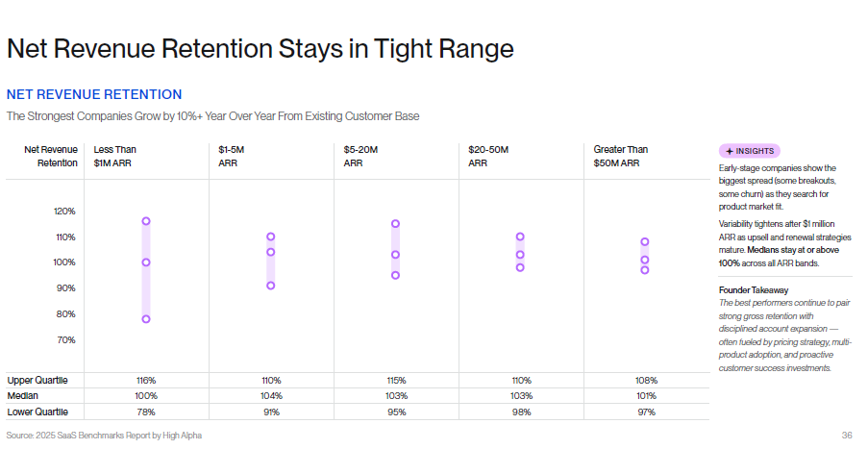Click the 78% lower quartile table cell
868x449 pixels.
(x=146, y=412)
